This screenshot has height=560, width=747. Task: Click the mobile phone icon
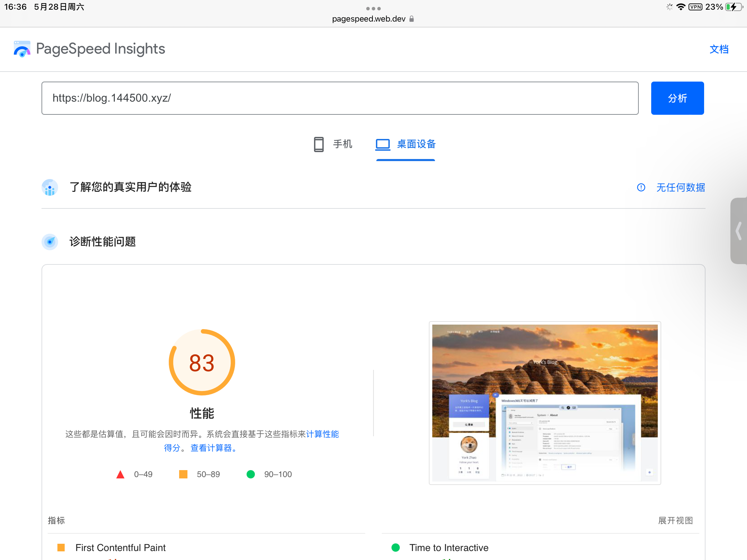[x=319, y=144]
